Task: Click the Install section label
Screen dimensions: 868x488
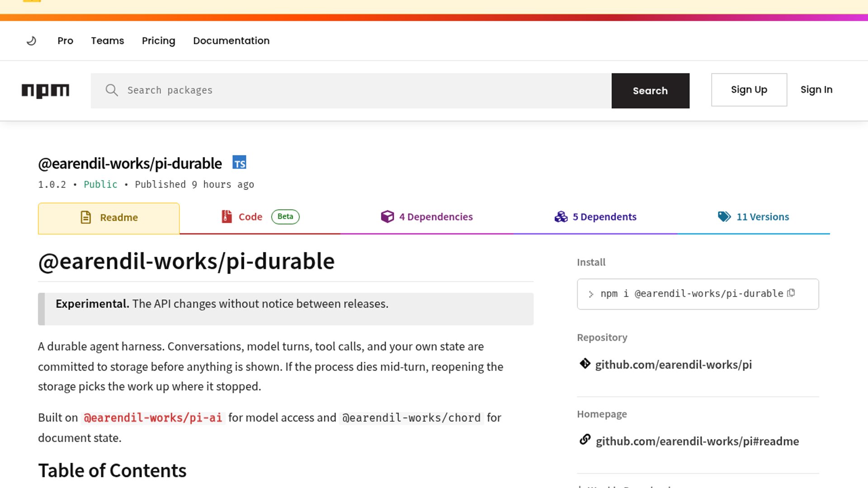Action: pos(591,262)
